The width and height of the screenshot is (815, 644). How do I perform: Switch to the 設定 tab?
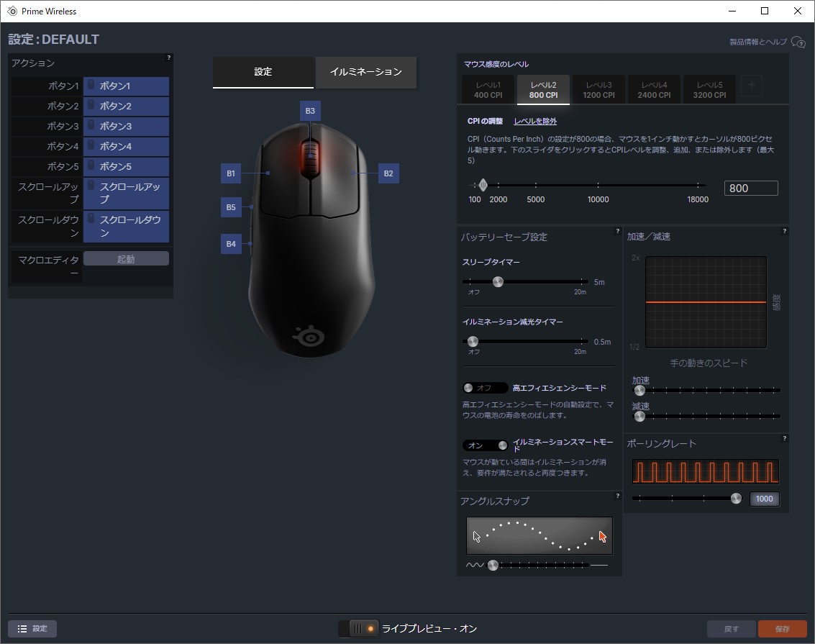point(263,72)
